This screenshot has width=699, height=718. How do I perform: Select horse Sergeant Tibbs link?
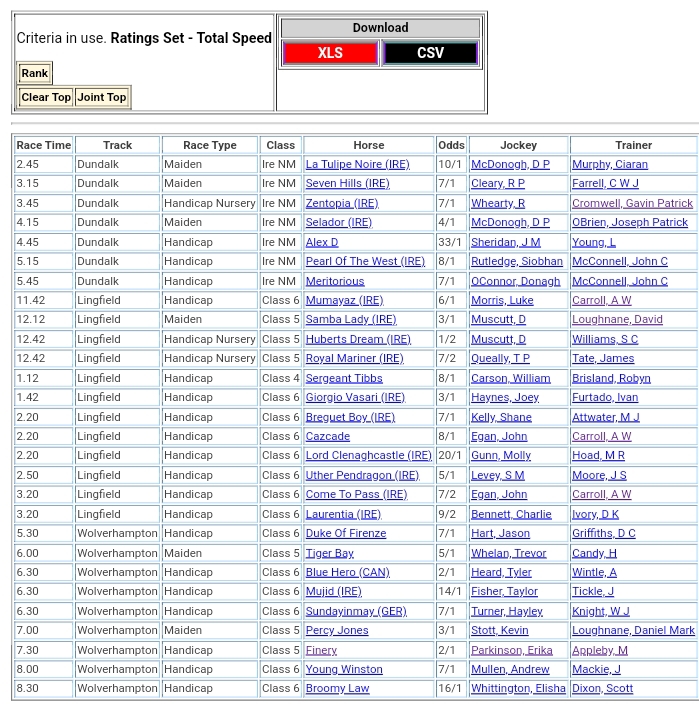(343, 378)
